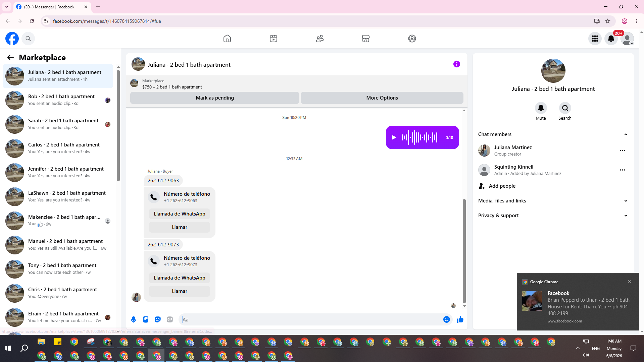The width and height of the screenshot is (644, 362).
Task: Open the Sarah conversation
Action: [58, 124]
